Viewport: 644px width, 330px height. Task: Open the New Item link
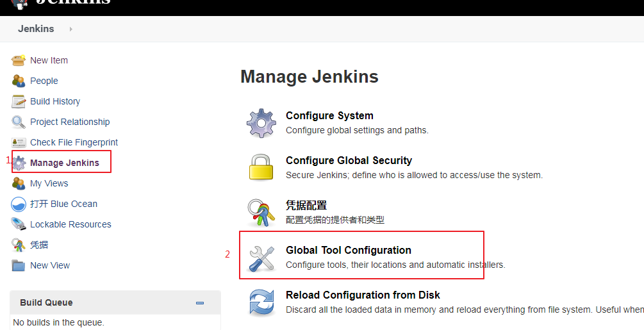point(49,60)
